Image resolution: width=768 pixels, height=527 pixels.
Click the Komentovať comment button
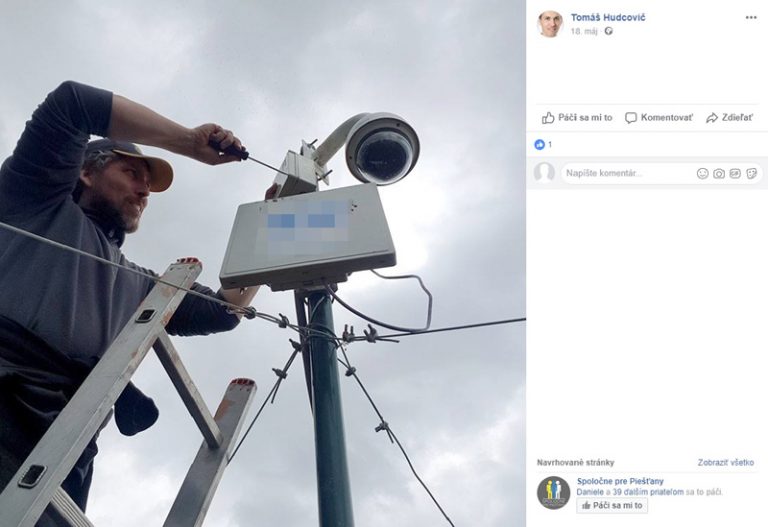pyautogui.click(x=659, y=118)
